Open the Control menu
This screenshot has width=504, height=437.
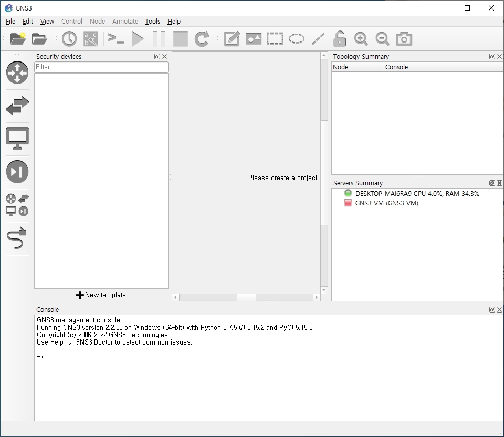coord(72,21)
